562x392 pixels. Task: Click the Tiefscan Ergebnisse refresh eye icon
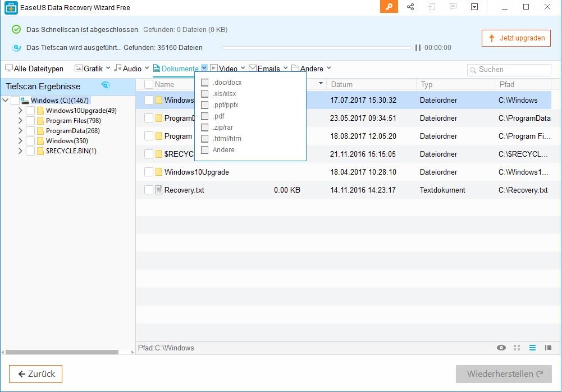[x=105, y=85]
